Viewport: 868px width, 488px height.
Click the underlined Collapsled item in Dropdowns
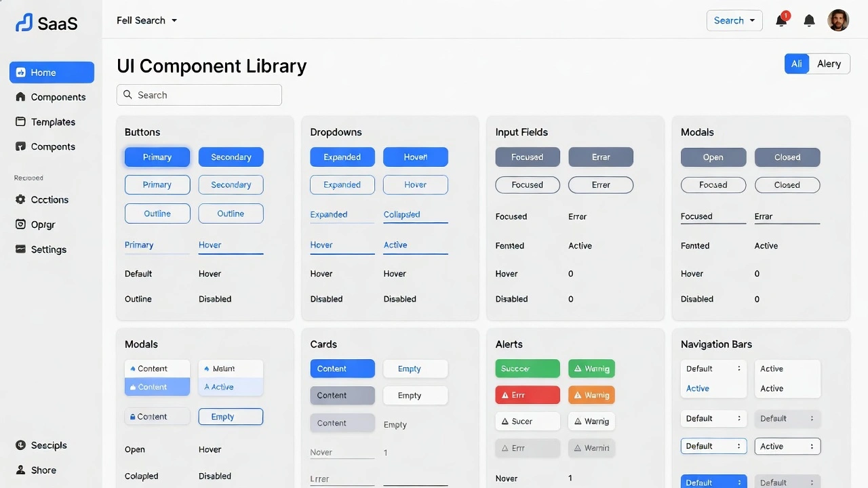(416, 215)
